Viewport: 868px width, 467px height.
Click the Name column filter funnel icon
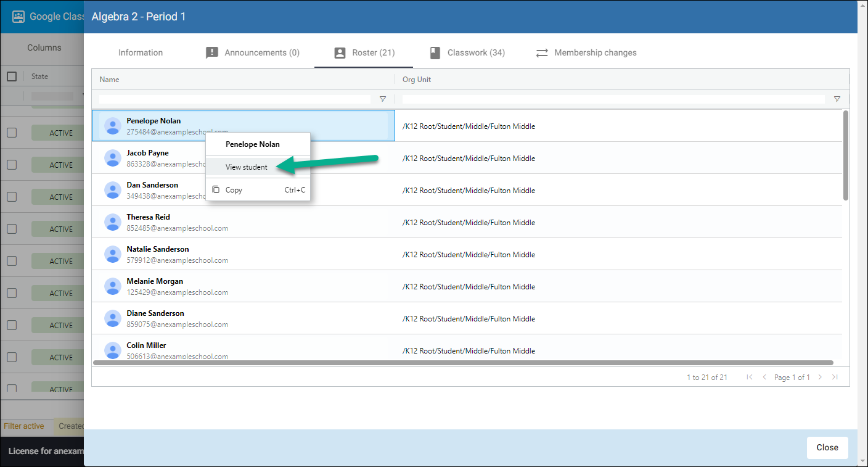coord(383,99)
